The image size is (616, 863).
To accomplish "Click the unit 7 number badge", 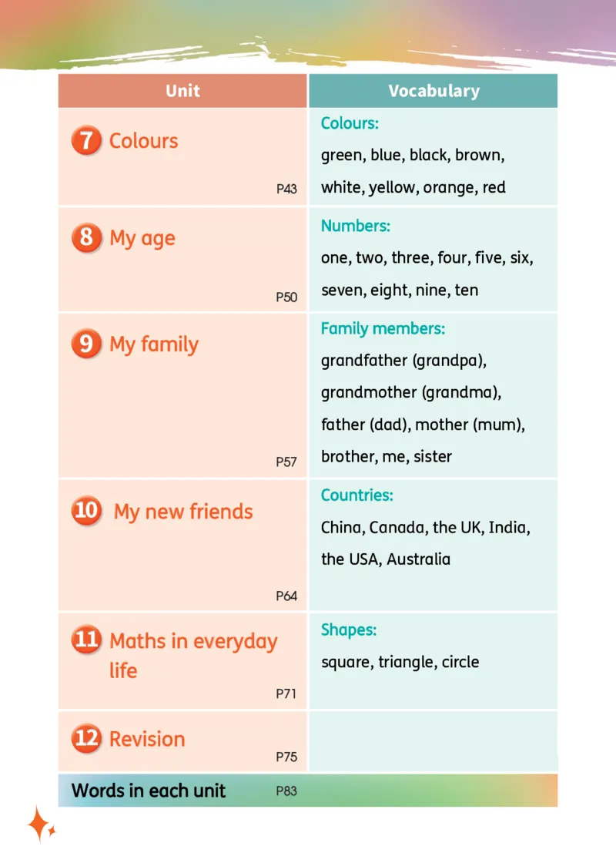I will point(86,140).
